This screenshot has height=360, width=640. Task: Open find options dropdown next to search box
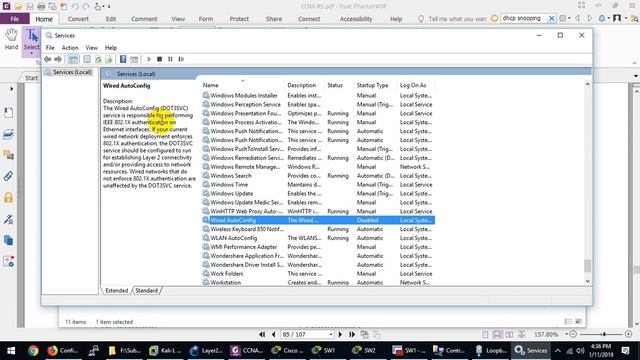pyautogui.click(x=569, y=18)
